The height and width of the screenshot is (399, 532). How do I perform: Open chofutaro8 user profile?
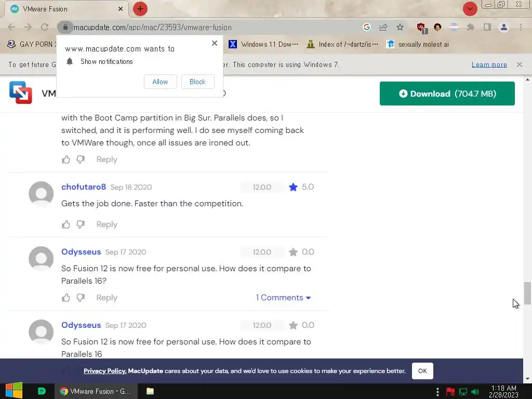coord(84,187)
